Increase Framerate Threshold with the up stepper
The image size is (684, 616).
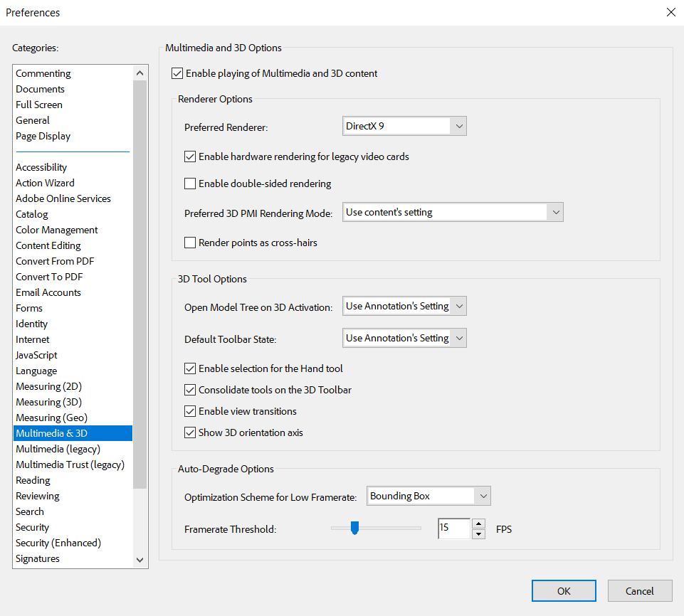(x=478, y=524)
